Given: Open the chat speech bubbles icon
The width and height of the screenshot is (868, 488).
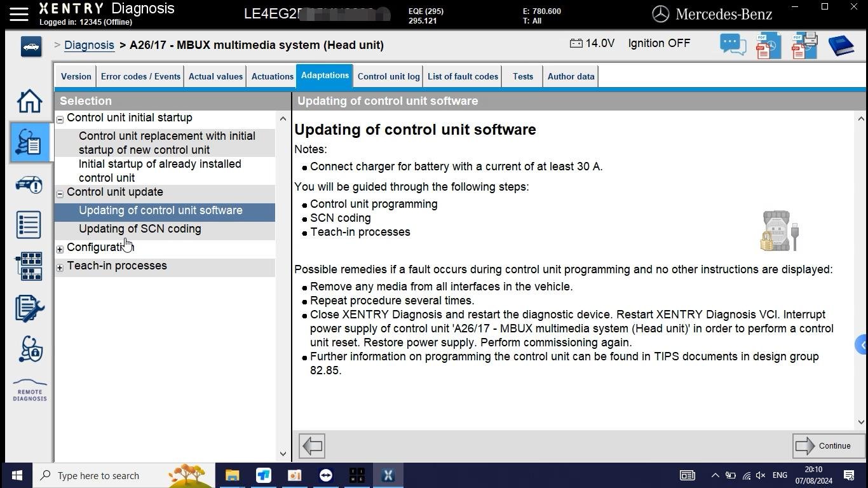Looking at the screenshot, I should (733, 46).
